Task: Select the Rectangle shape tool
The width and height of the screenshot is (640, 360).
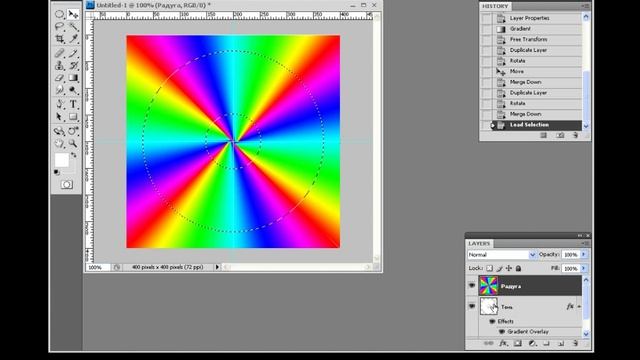Action: click(73, 117)
